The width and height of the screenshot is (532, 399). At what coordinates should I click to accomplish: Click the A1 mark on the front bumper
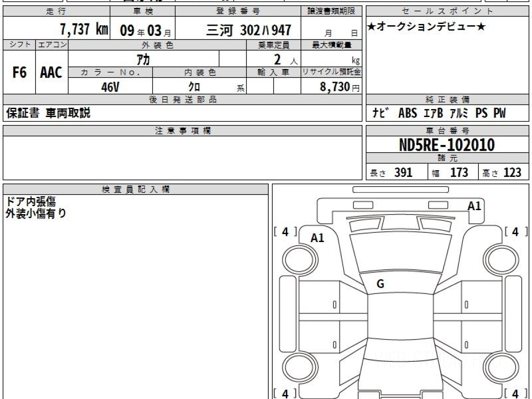(x=474, y=206)
